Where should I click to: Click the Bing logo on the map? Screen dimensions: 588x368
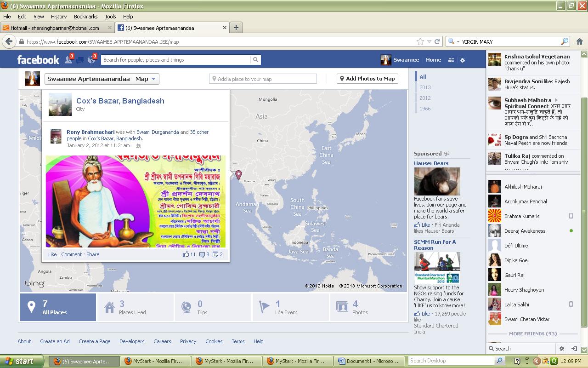pyautogui.click(x=34, y=283)
